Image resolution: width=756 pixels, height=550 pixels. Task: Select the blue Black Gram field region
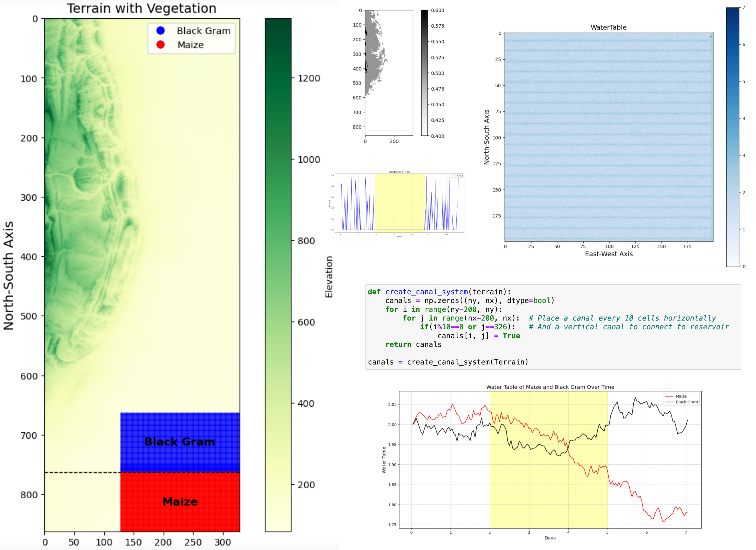click(180, 442)
